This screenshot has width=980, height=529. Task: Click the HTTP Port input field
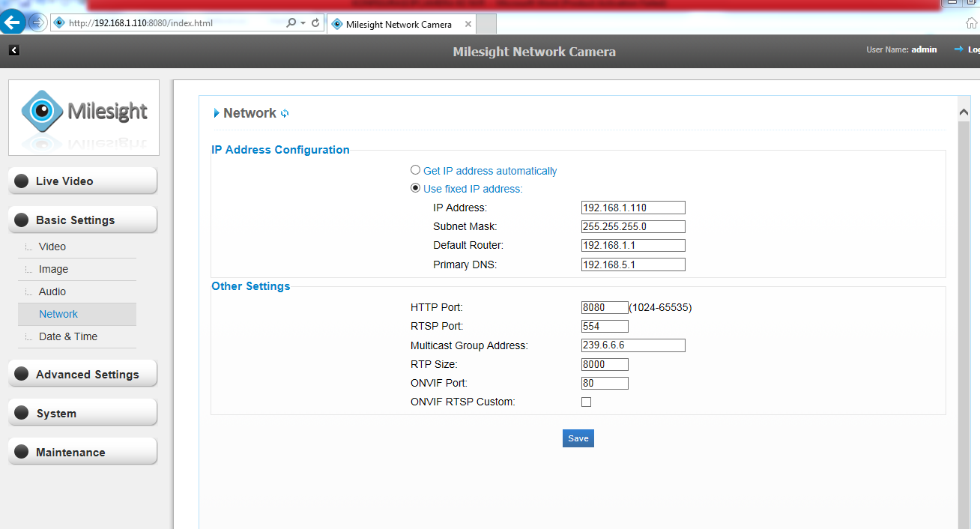pyautogui.click(x=605, y=307)
